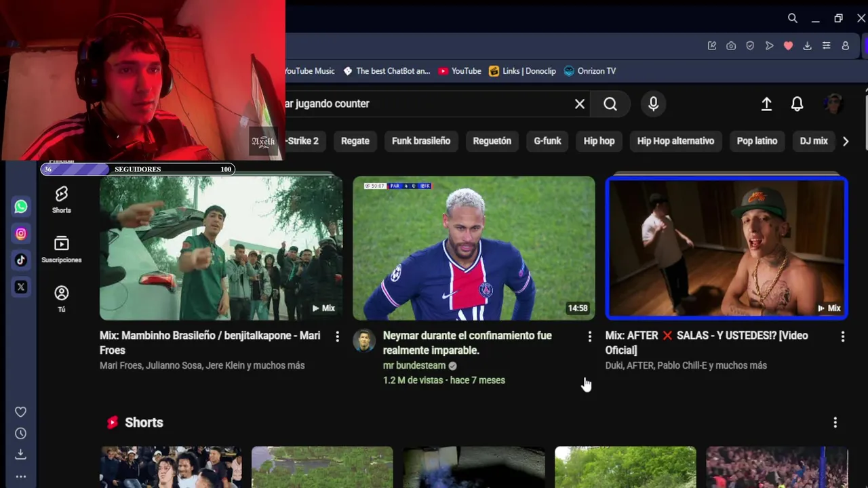The image size is (868, 488).
Task: Open the heart bookmarks icon in sidebar
Action: pyautogui.click(x=21, y=412)
